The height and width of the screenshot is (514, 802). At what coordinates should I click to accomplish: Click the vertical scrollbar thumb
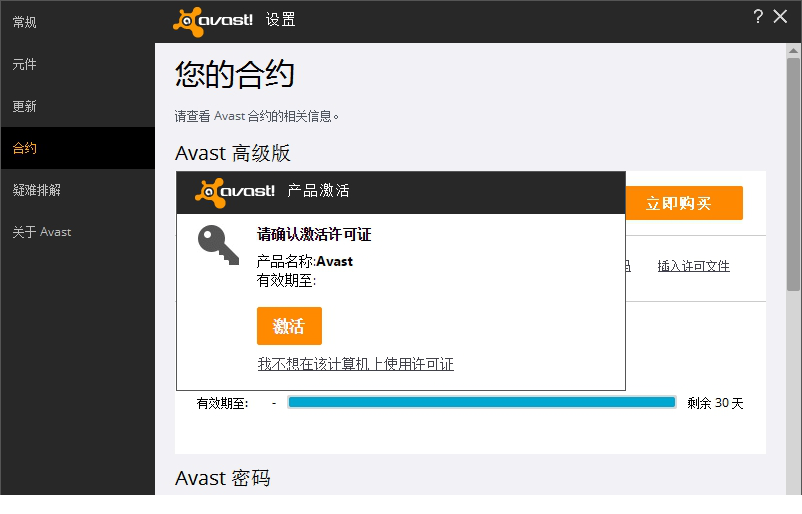click(793, 174)
